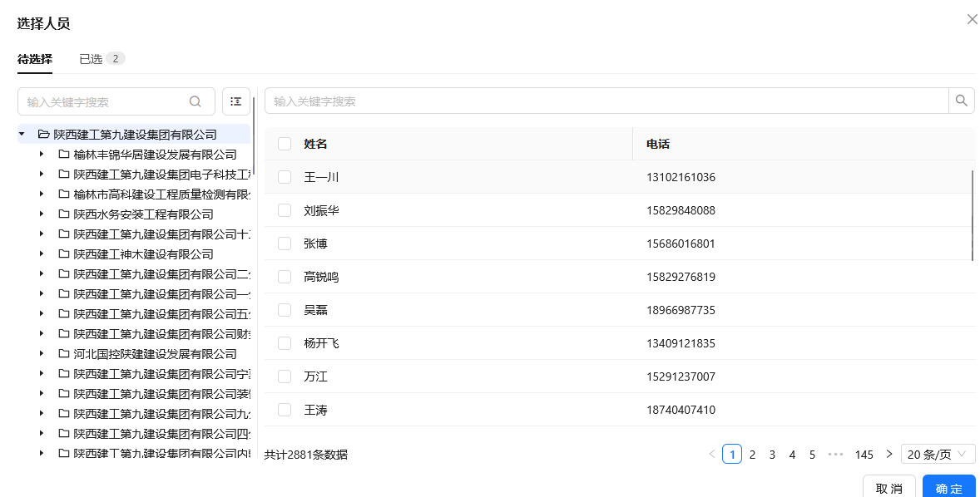Viewport: 980px width, 497px height.
Task: Collapse the 陕西建工第九建设集团有限公司 root node
Action: pos(22,134)
